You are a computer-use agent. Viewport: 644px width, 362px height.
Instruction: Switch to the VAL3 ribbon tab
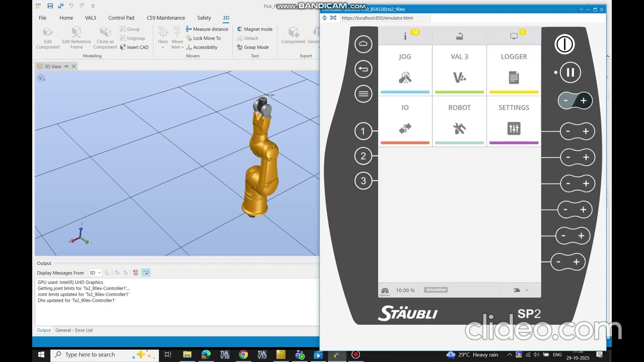(91, 18)
